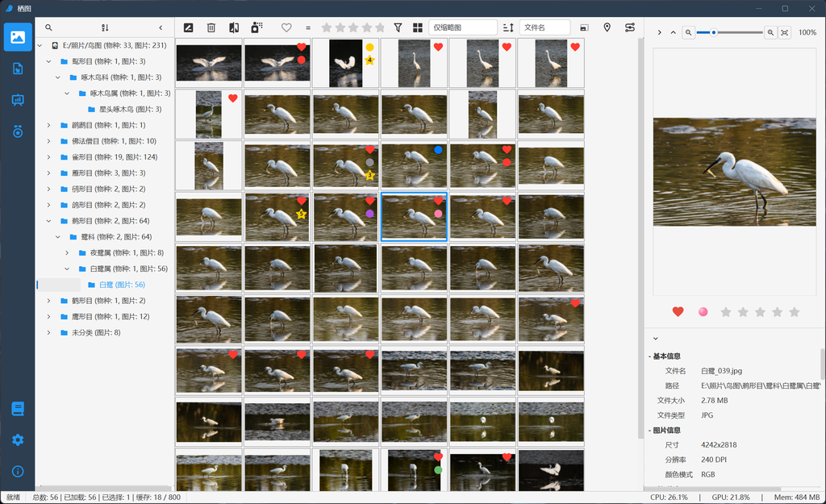The height and width of the screenshot is (504, 826).
Task: Toggle favorite heart below the preview image
Action: [678, 312]
